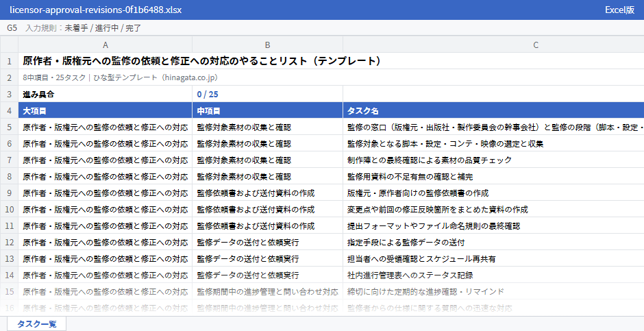
Task: Click the 進み具合 cell
Action: (x=105, y=94)
